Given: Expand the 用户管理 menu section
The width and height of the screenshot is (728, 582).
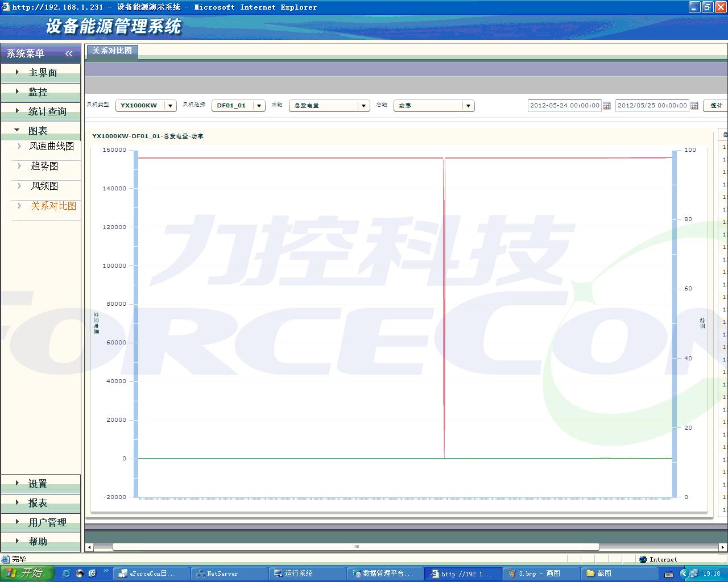Looking at the screenshot, I should pyautogui.click(x=40, y=522).
